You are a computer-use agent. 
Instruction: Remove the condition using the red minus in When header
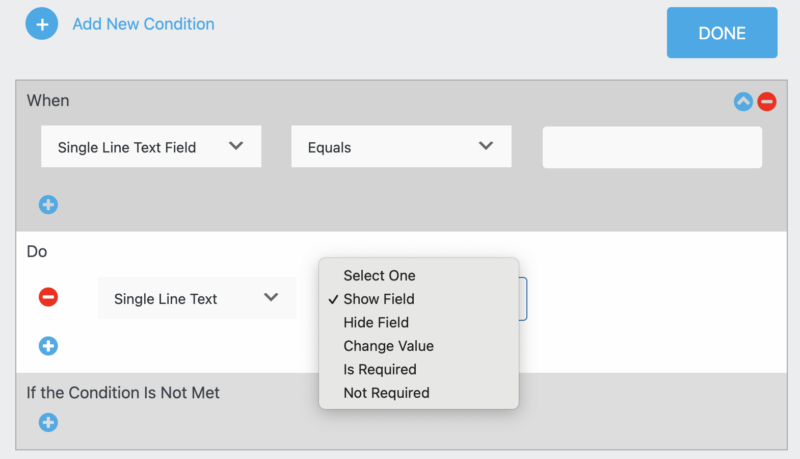[x=767, y=101]
